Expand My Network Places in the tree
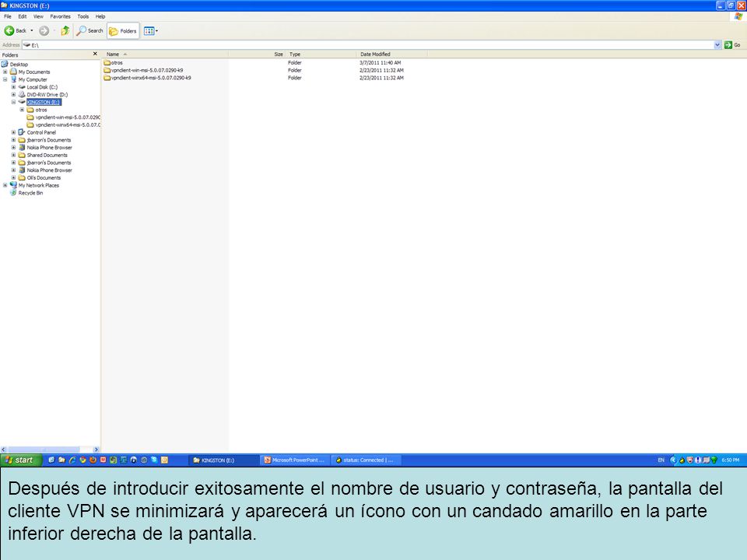 [x=5, y=185]
